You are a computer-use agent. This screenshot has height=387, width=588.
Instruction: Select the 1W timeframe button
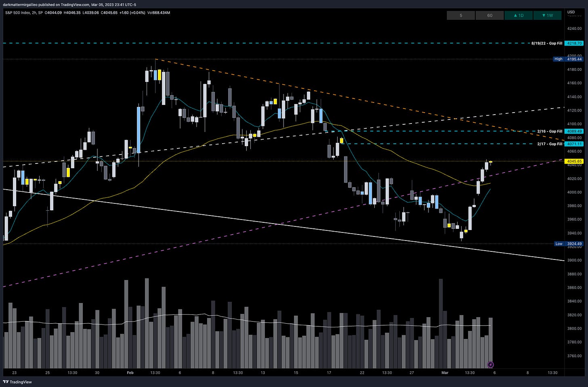tap(547, 15)
